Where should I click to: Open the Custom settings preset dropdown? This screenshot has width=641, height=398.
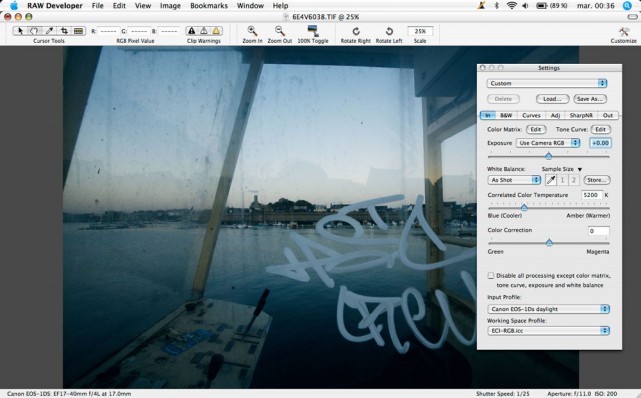[x=547, y=83]
